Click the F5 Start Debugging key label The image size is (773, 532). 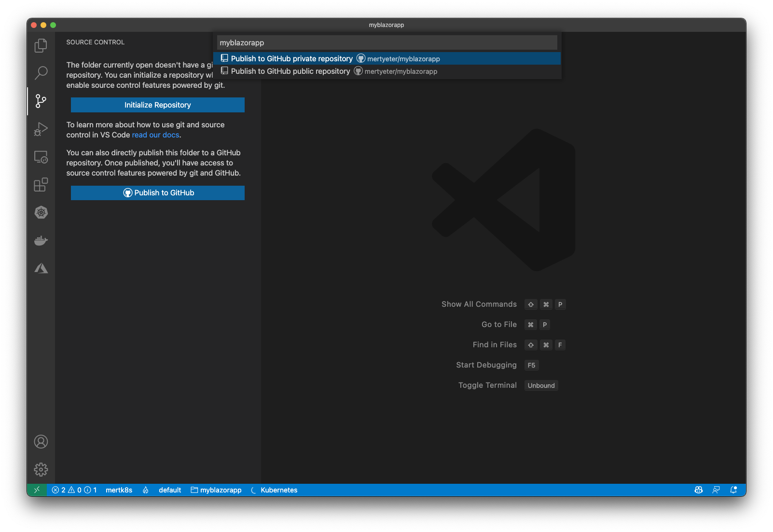click(x=531, y=365)
